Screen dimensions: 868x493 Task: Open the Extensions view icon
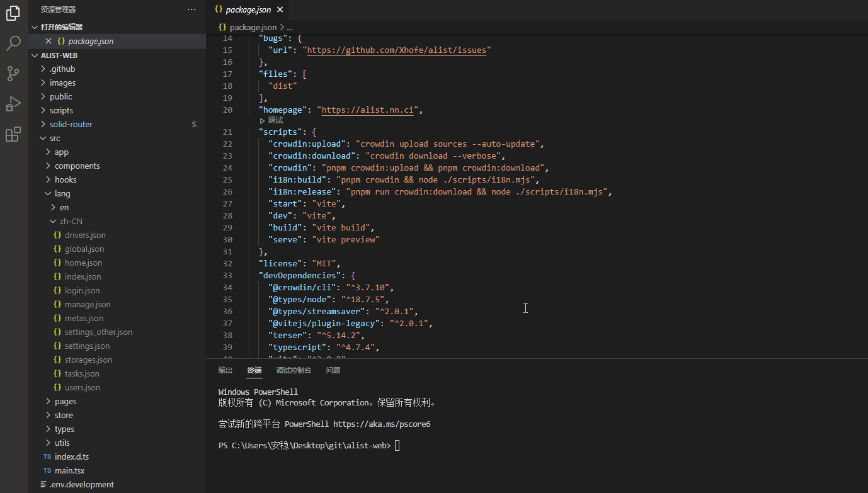pyautogui.click(x=13, y=134)
